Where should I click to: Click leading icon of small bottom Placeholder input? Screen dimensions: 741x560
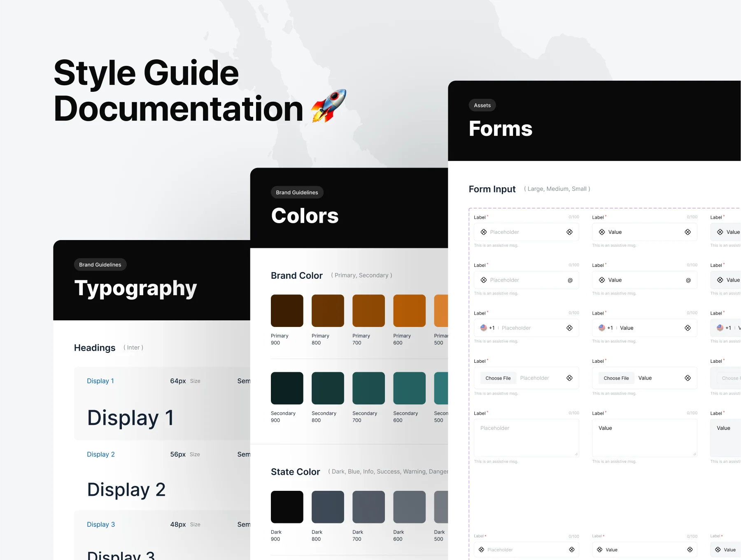[481, 550]
